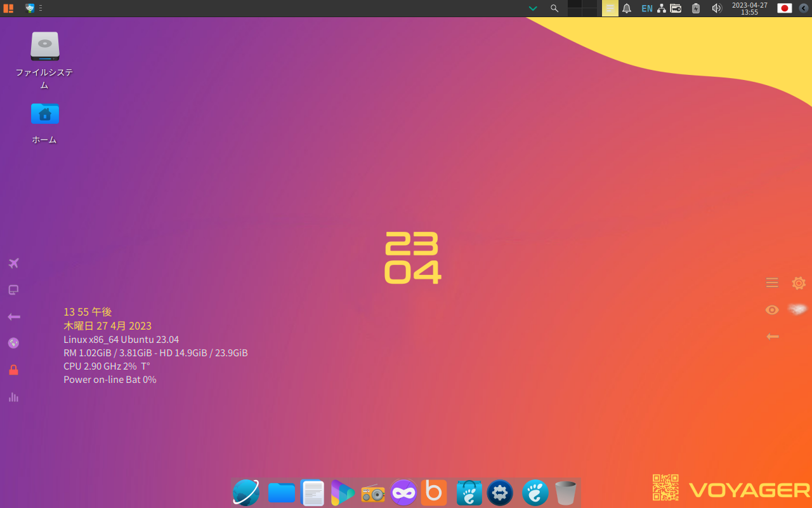Launch the radio app from the dock
The width and height of the screenshot is (812, 508).
coord(373,493)
